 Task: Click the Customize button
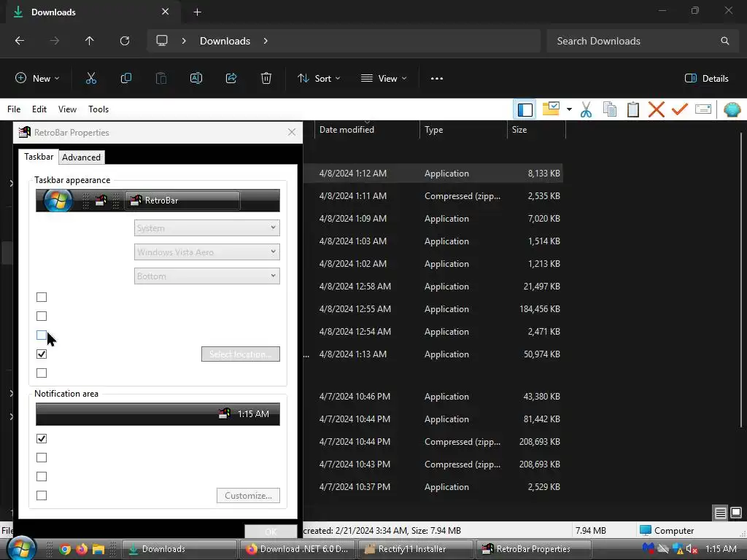[x=248, y=496]
